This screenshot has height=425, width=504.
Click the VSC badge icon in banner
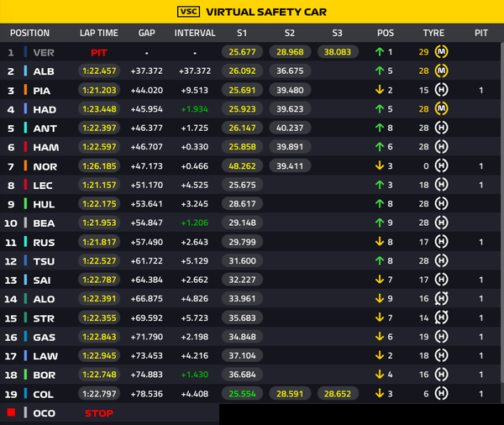(x=189, y=12)
